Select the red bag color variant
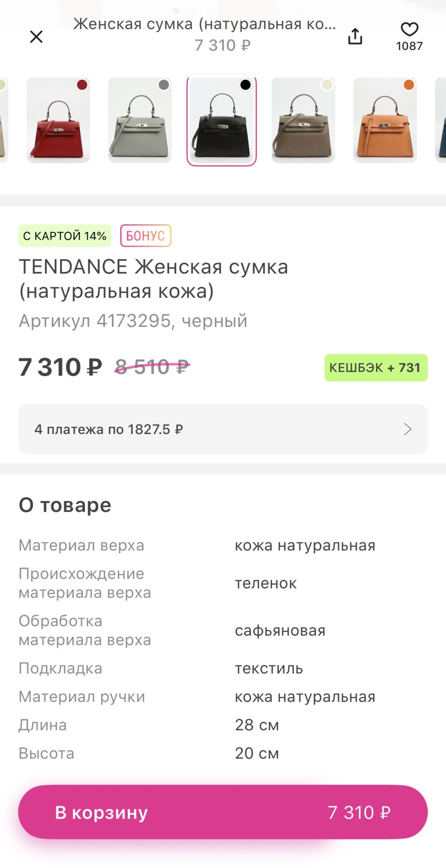Viewport: 446px width, 868px height. pos(58,123)
